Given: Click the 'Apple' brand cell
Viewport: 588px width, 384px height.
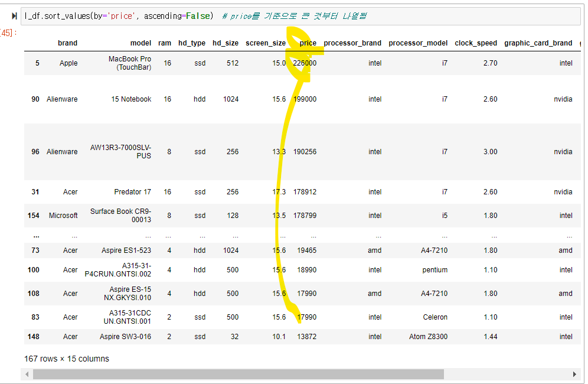Looking at the screenshot, I should point(68,63).
